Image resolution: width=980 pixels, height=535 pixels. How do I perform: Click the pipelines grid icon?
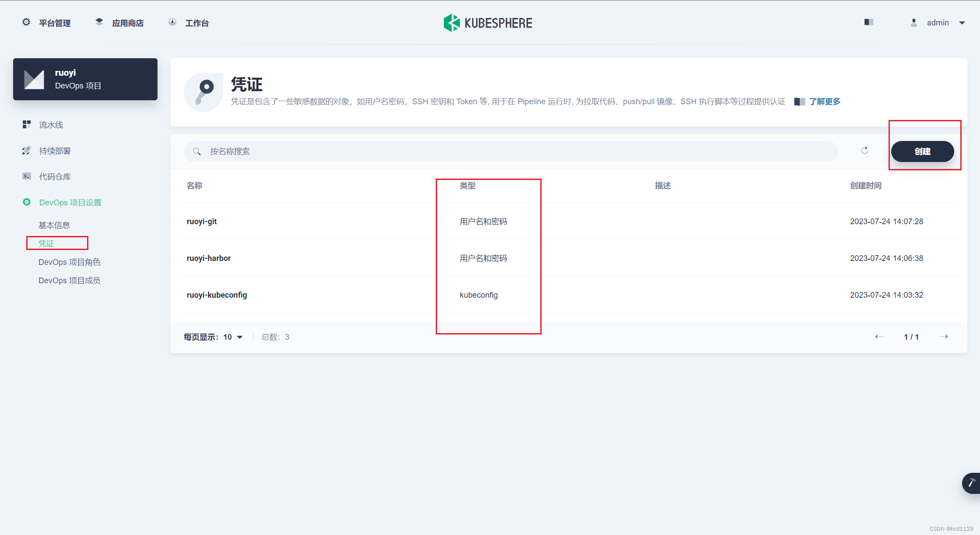[x=27, y=124]
